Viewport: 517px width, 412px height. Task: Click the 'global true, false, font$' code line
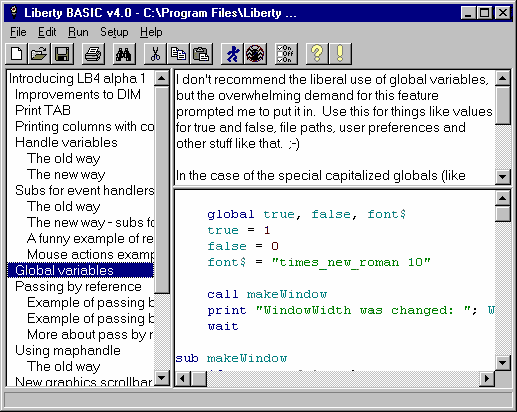306,214
